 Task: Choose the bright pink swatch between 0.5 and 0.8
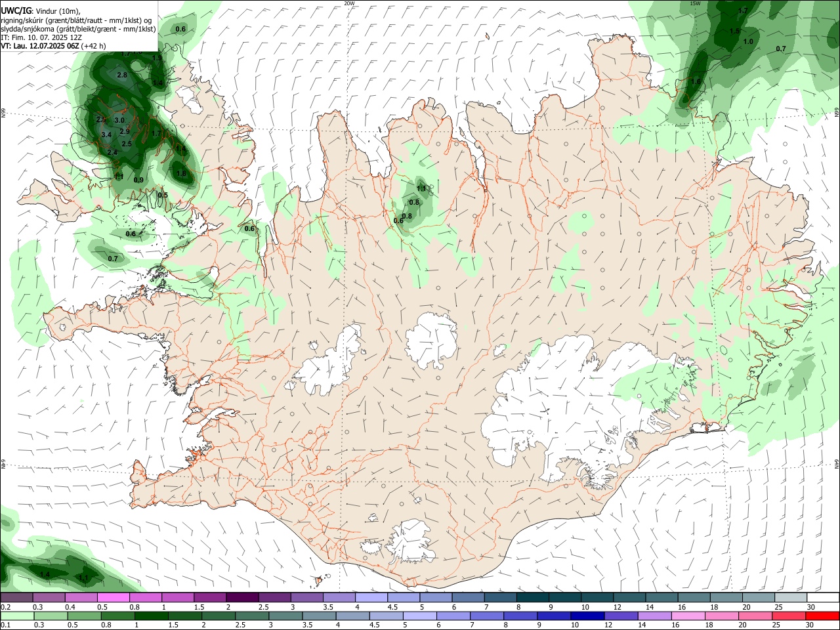click(x=114, y=598)
